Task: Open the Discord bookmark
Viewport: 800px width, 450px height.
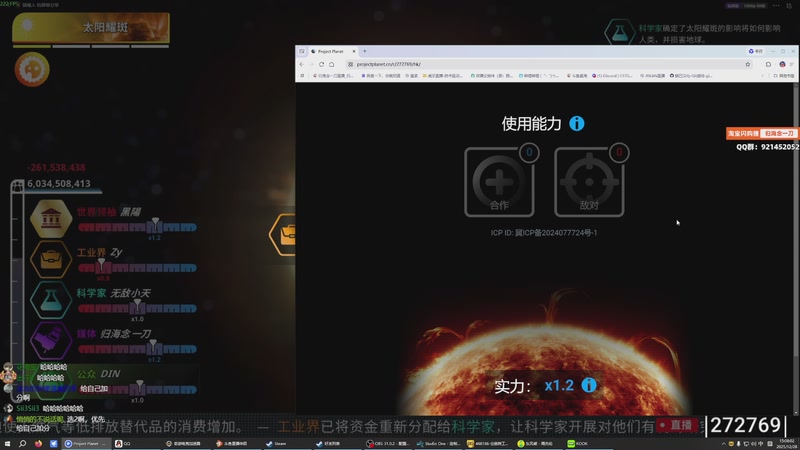Action: pyautogui.click(x=611, y=76)
